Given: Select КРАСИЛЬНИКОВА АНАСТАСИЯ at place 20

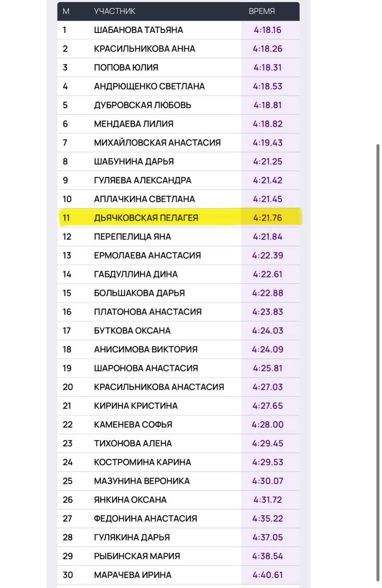Looking at the screenshot, I should (159, 387).
